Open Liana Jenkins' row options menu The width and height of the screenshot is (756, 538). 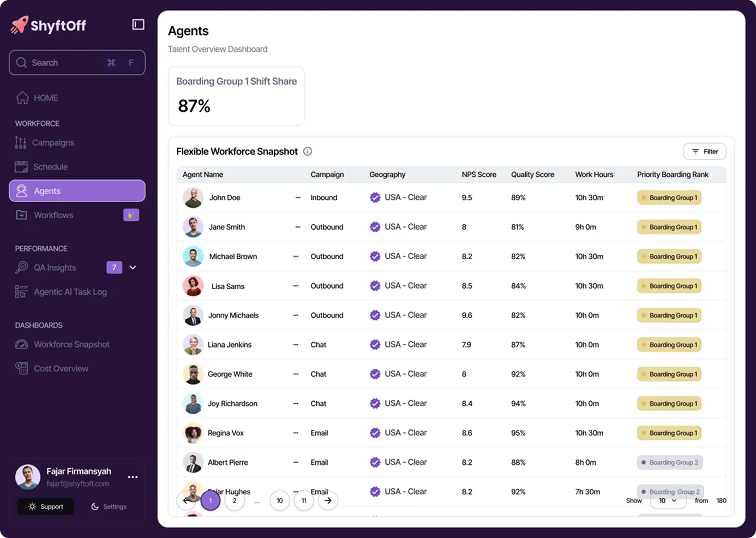coord(296,345)
